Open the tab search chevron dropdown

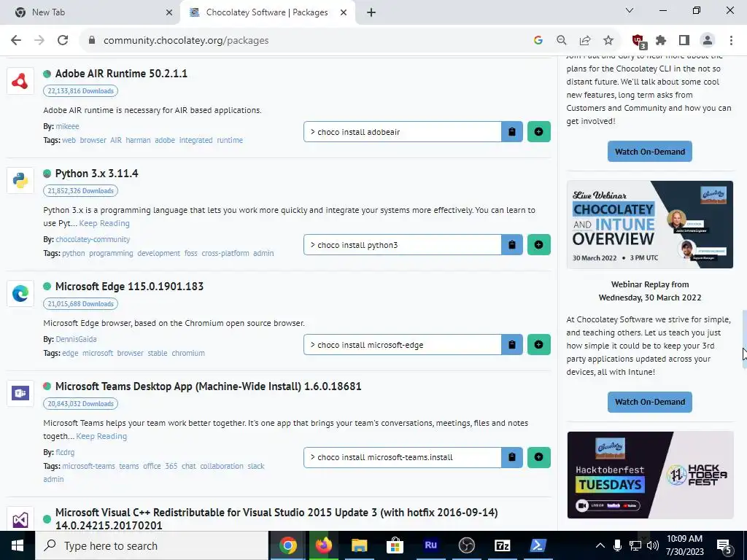(x=630, y=10)
